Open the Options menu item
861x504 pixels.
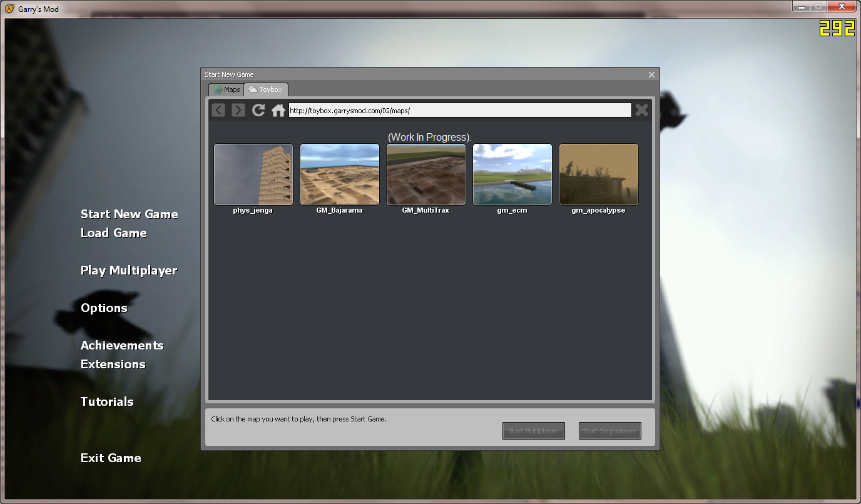tap(104, 308)
